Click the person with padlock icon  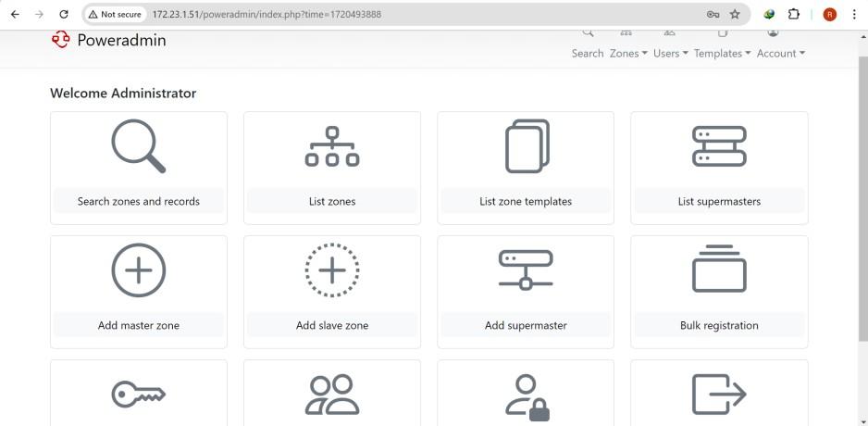(527, 397)
